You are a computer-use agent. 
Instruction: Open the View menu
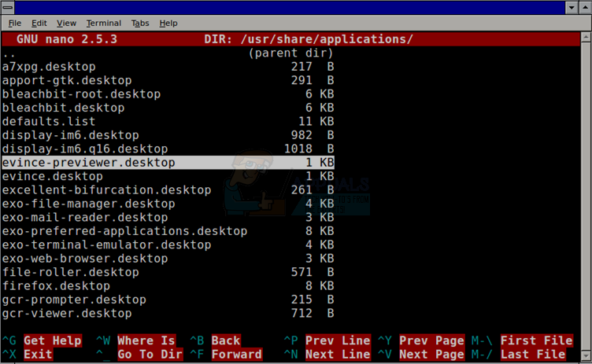(x=66, y=24)
